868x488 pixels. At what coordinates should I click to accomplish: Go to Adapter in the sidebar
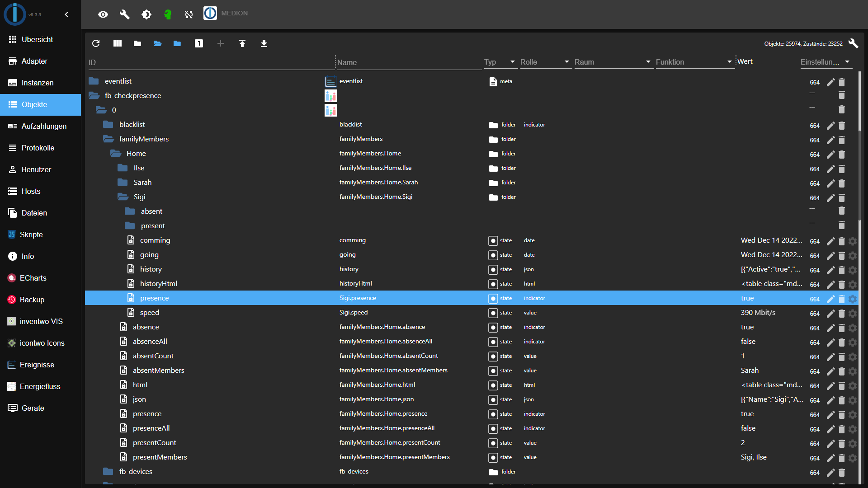pos(41,61)
